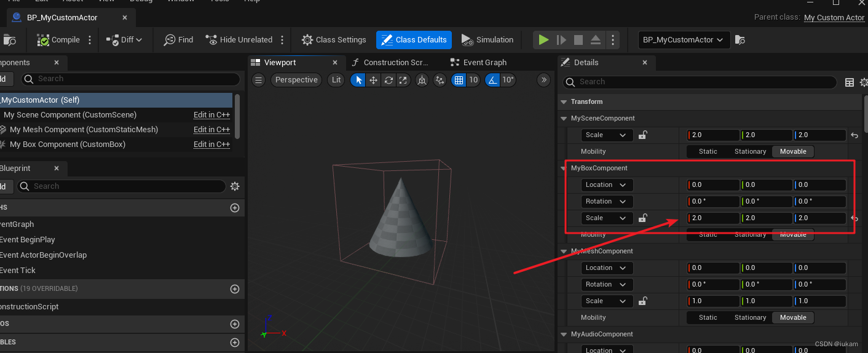The image size is (868, 353).
Task: Click the Details search field
Action: (700, 82)
